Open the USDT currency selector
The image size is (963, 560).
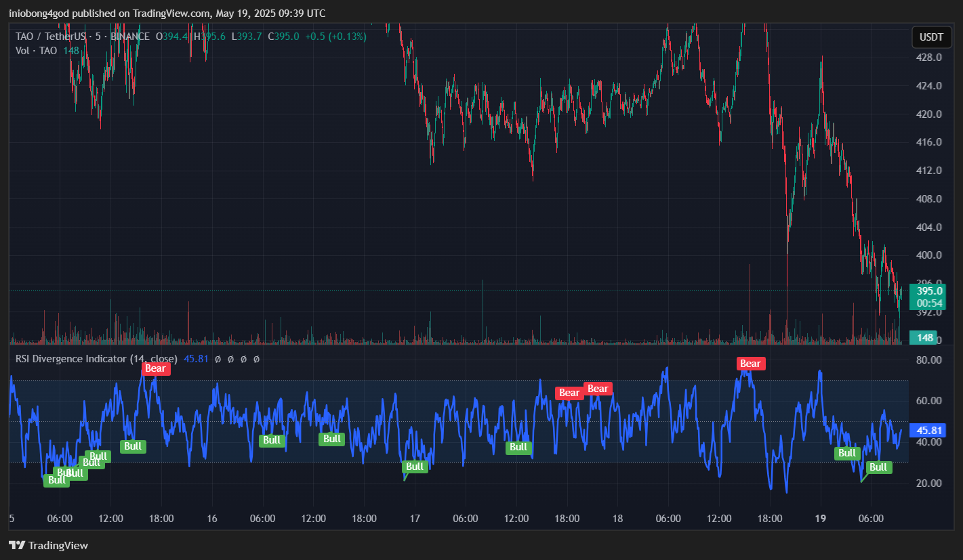coord(930,37)
